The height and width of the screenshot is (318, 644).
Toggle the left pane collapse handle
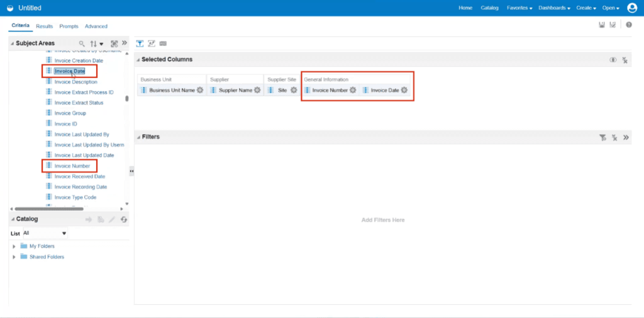click(131, 171)
